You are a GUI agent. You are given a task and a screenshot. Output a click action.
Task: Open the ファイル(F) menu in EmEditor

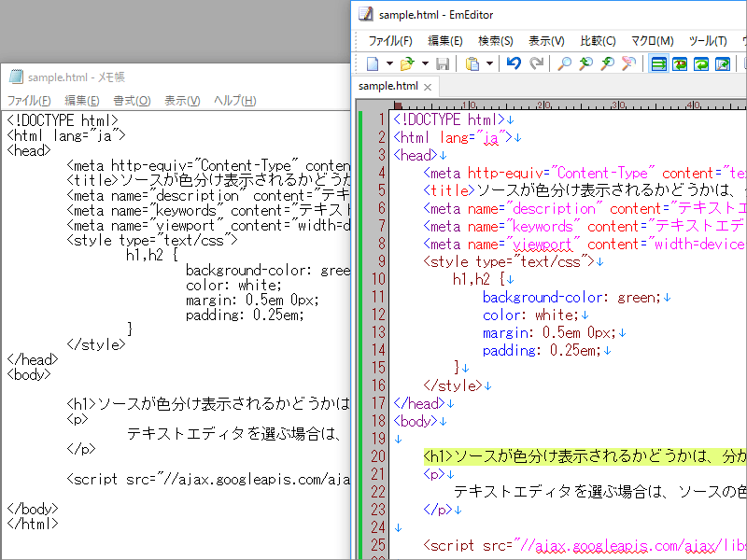[389, 40]
